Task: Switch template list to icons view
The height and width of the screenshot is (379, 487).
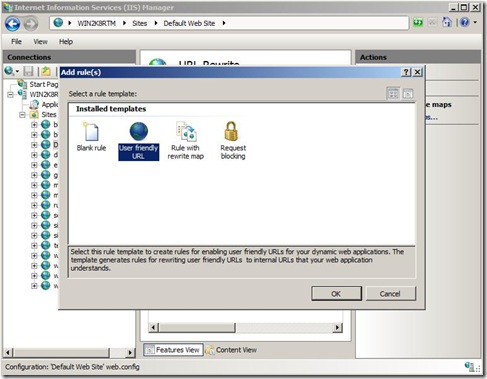Action: (x=393, y=93)
